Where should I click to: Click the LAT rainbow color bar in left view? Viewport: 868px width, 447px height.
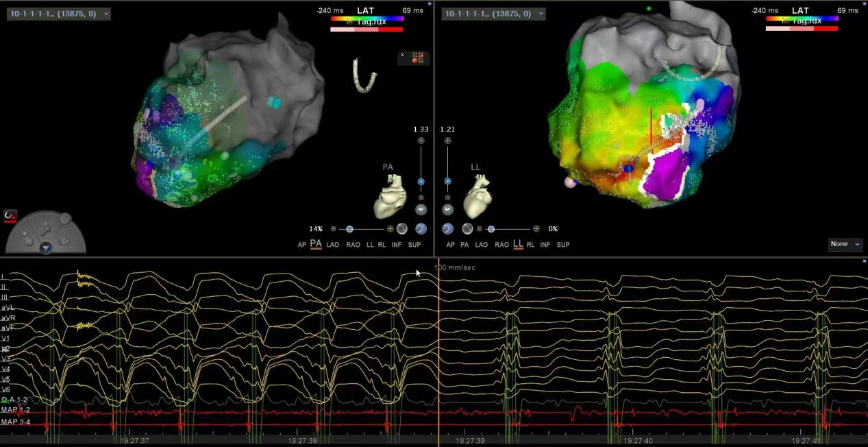coord(367,19)
